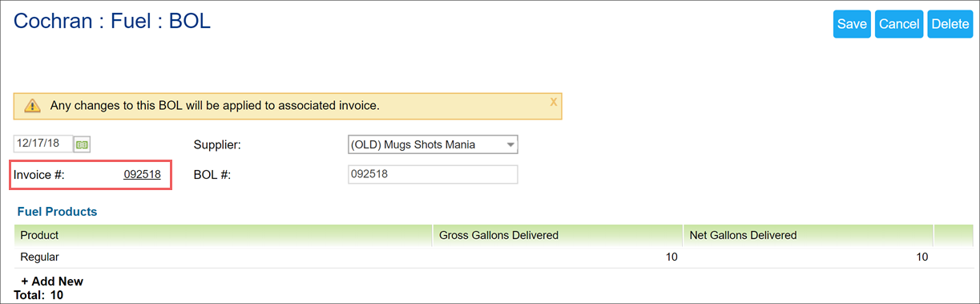Click the Cancel button
The height and width of the screenshot is (304, 980).
click(899, 24)
